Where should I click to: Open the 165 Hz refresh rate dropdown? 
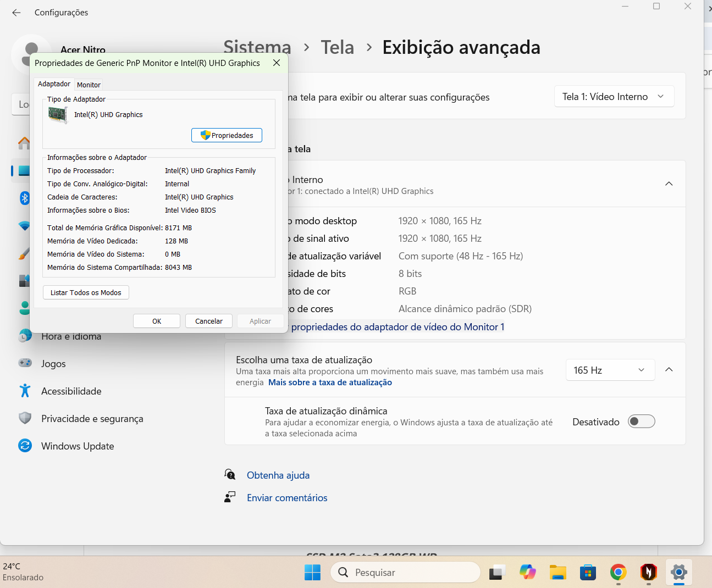click(610, 370)
